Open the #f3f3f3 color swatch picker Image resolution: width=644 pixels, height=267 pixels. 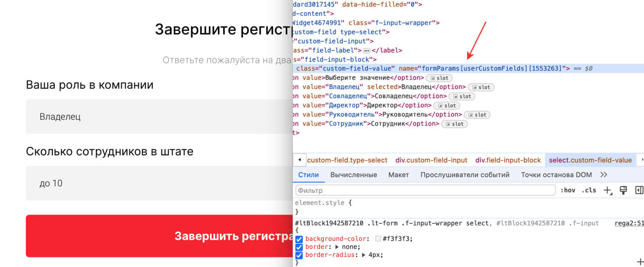coord(378,239)
